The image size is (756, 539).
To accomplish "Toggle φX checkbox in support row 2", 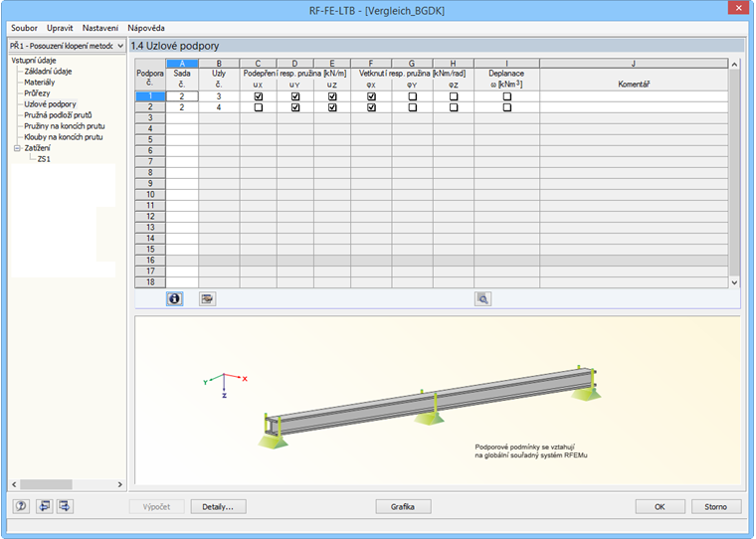I will coord(371,107).
